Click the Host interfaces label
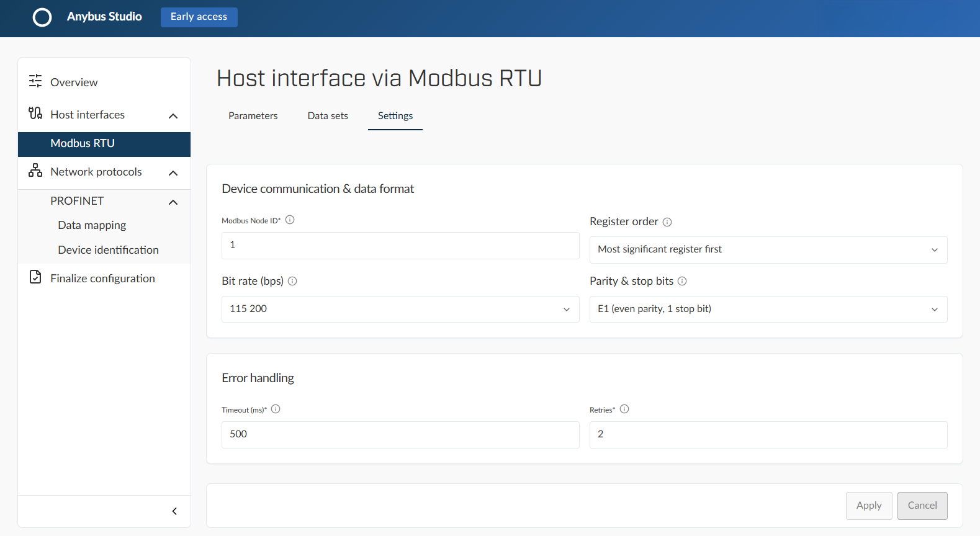The height and width of the screenshot is (536, 980). point(88,115)
